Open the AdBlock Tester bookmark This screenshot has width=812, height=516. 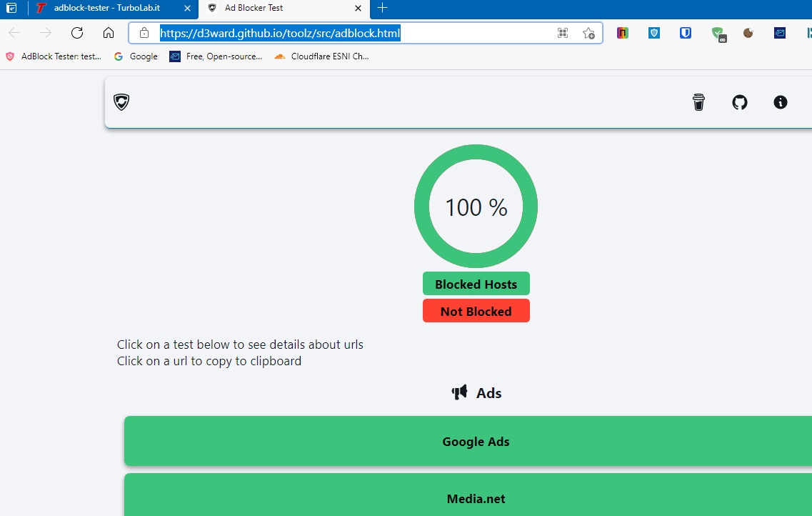click(54, 56)
